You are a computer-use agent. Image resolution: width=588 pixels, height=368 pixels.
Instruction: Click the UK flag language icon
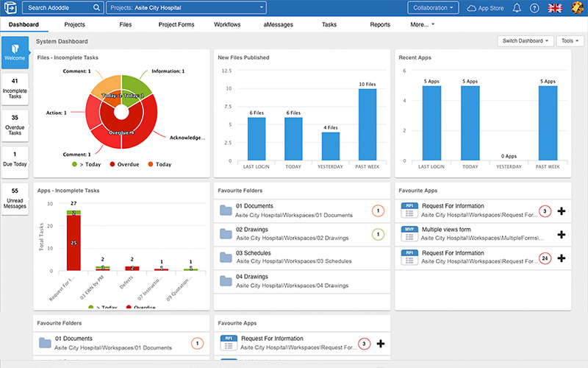tap(555, 8)
